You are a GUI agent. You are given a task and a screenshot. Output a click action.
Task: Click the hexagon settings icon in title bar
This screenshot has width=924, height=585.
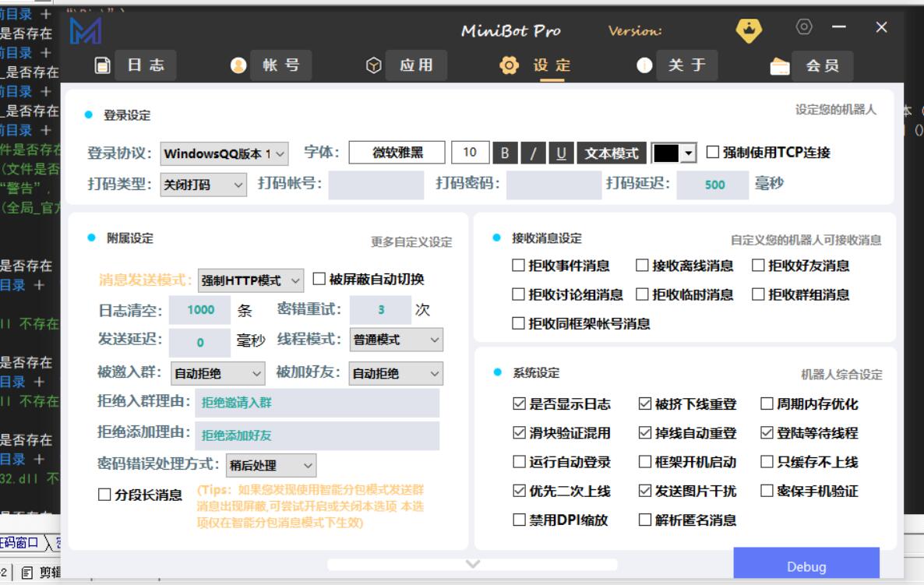[804, 26]
